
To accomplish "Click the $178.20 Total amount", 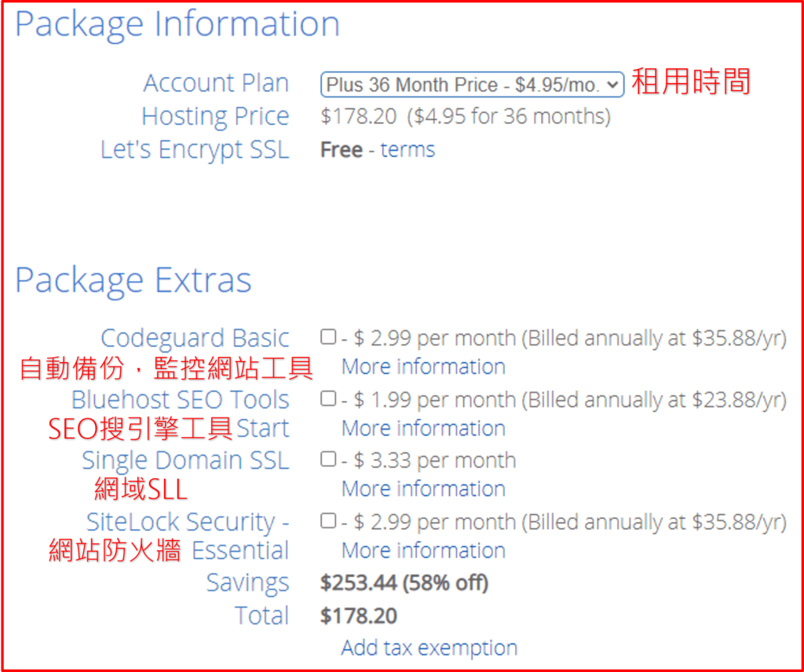I will [x=359, y=616].
